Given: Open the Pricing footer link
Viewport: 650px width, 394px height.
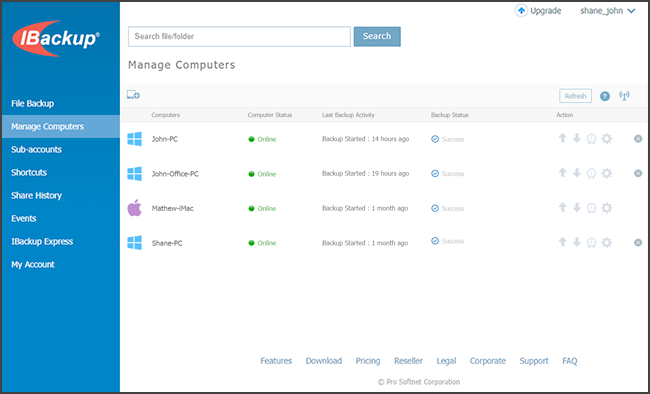Looking at the screenshot, I should (368, 361).
